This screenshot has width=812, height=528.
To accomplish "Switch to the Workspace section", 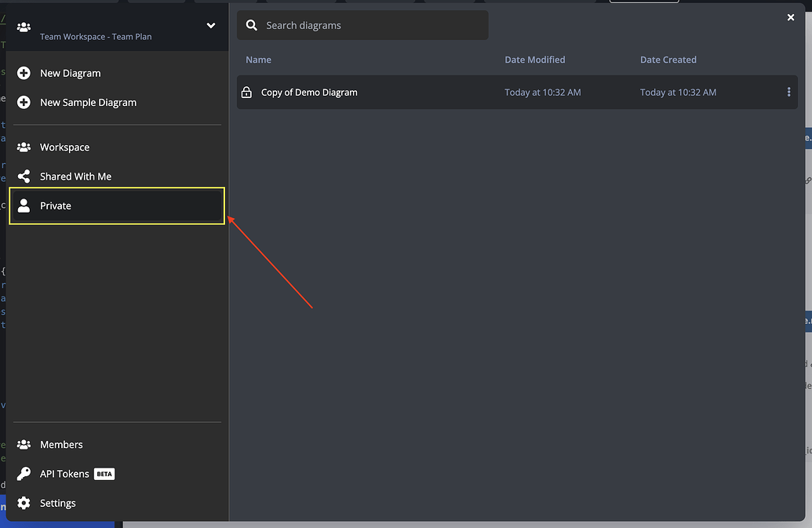I will pos(65,147).
